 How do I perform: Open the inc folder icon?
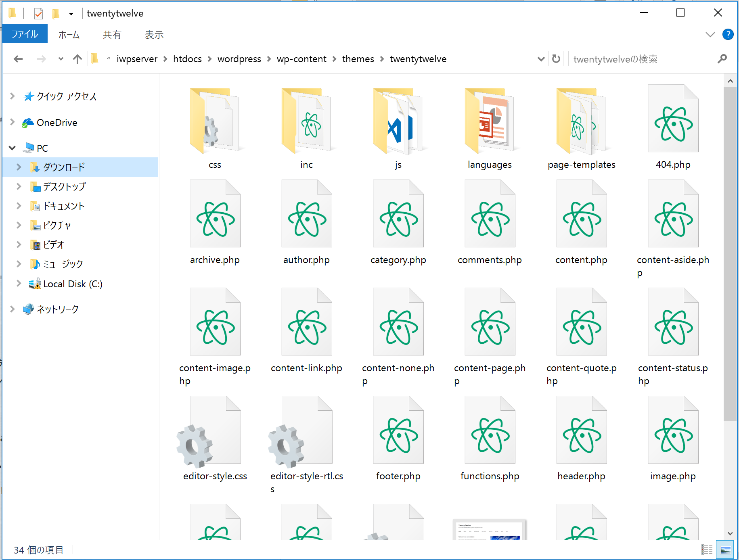coord(306,121)
